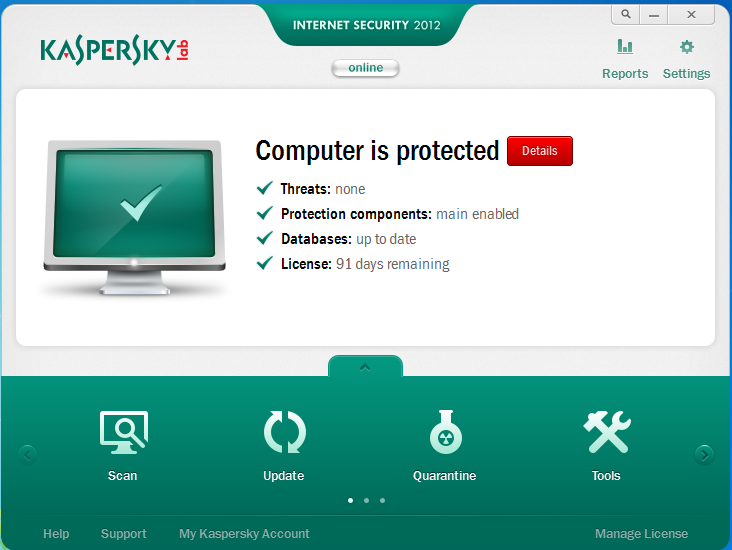Go to previous tools page with left arrow

28,454
